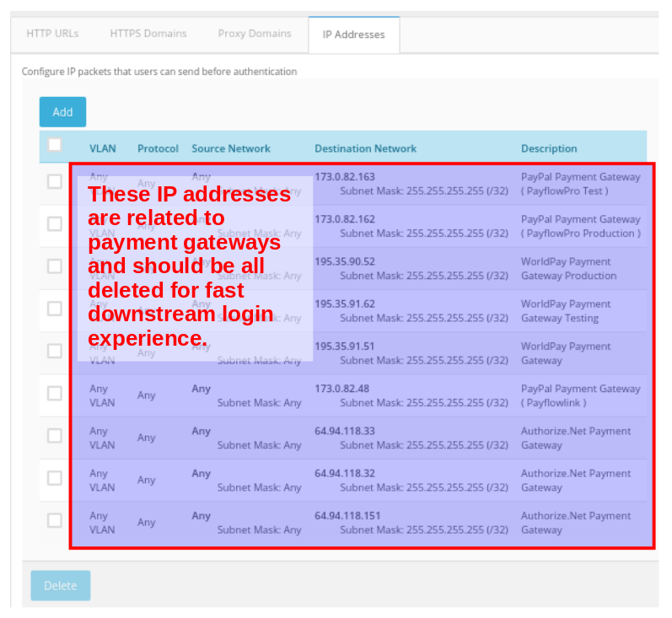Click the Description column header
Image resolution: width=672 pixels, height=618 pixels.
(x=549, y=148)
